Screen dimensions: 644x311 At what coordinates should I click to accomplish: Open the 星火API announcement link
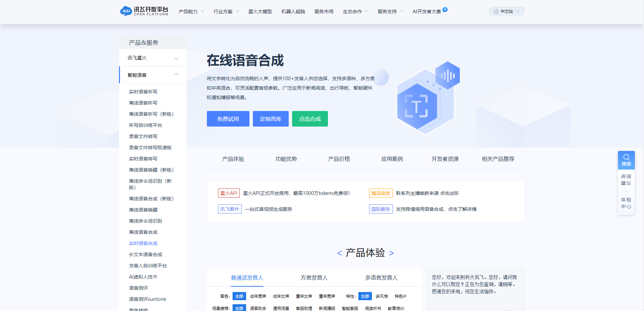pyautogui.click(x=284, y=193)
